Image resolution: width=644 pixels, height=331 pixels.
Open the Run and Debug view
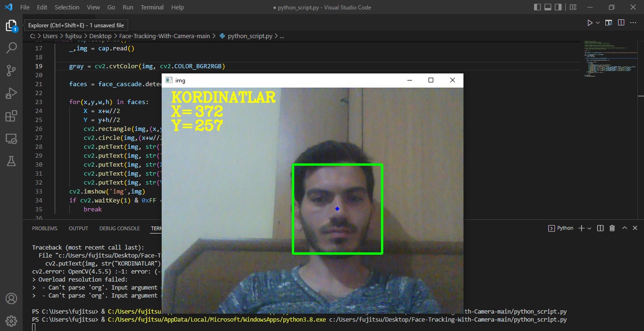coord(11,93)
